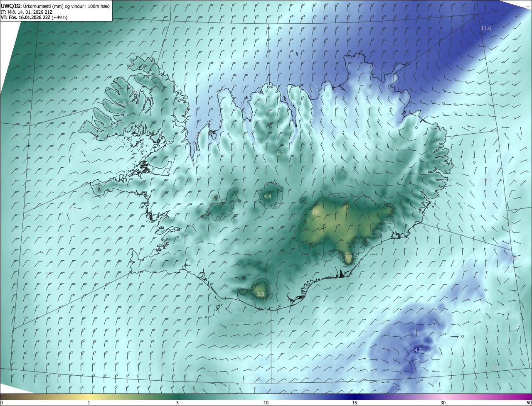Click the colorbar tick label '10'

[266, 403]
